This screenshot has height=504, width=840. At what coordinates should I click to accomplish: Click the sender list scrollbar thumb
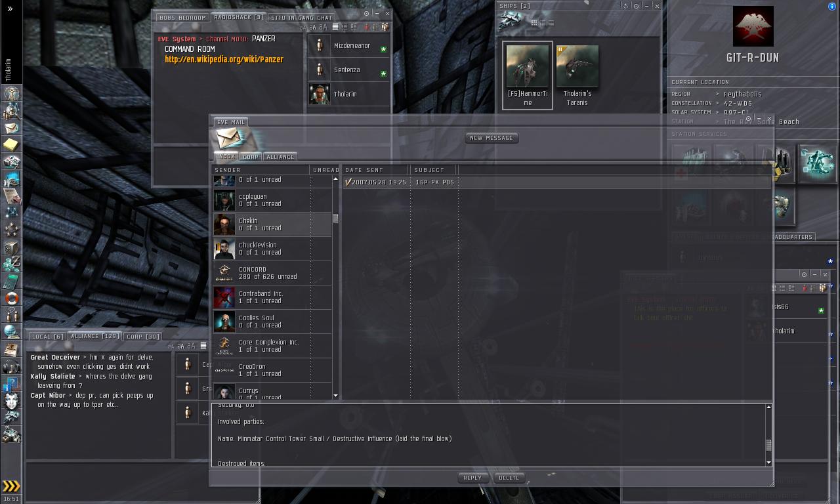[336, 219]
